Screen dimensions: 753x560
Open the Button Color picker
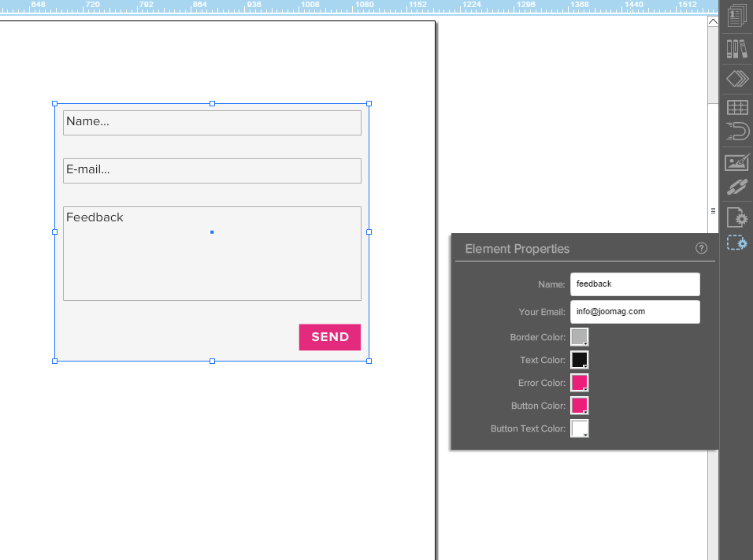tap(579, 406)
